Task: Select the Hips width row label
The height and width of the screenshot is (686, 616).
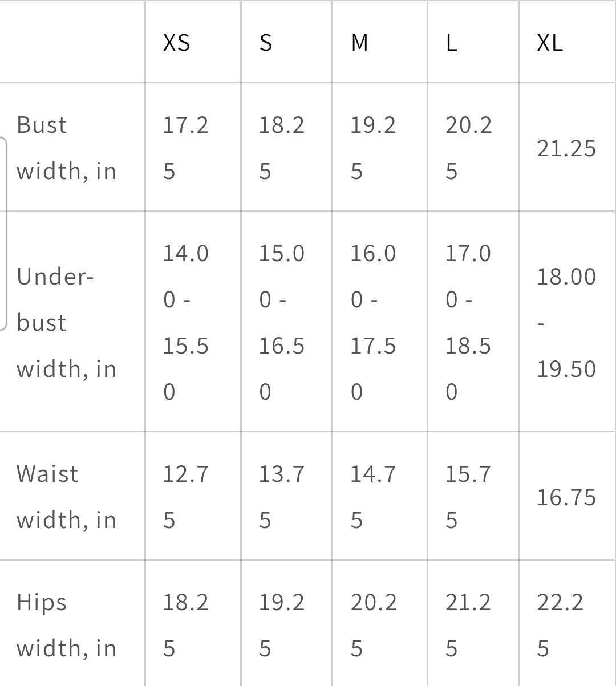Action: click(66, 625)
